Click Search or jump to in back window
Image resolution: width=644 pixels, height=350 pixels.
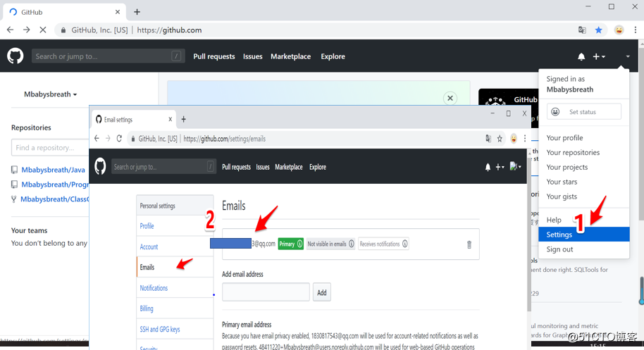[108, 56]
